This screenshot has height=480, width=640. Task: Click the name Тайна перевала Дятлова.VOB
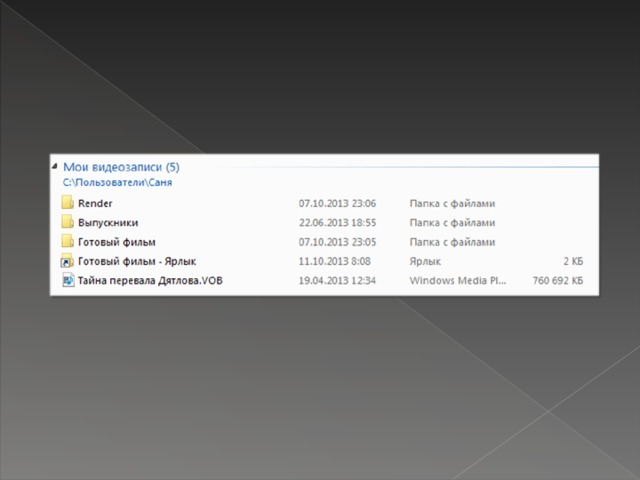[x=150, y=280]
